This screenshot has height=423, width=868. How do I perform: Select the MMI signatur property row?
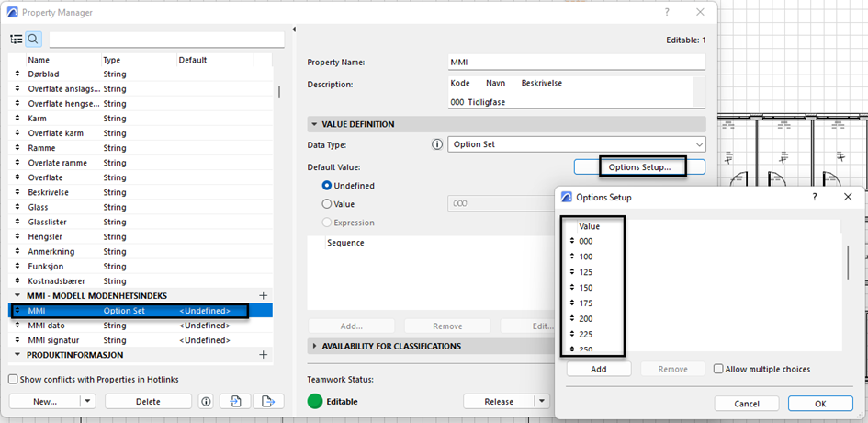click(141, 340)
